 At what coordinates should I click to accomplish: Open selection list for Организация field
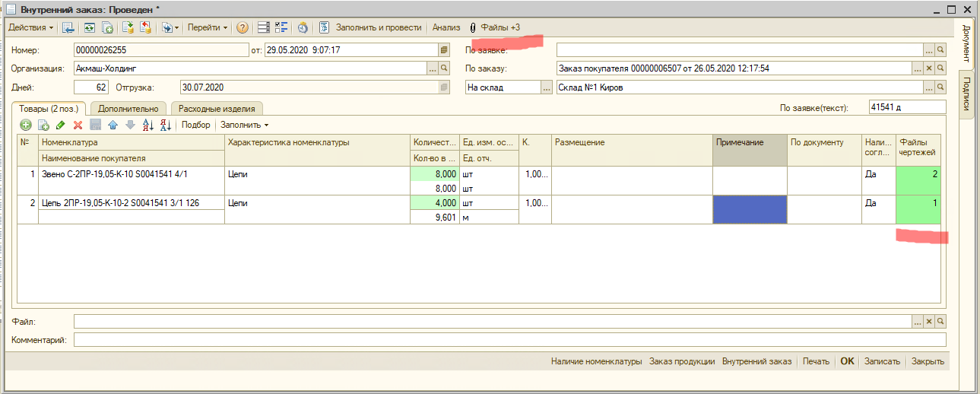coord(433,68)
